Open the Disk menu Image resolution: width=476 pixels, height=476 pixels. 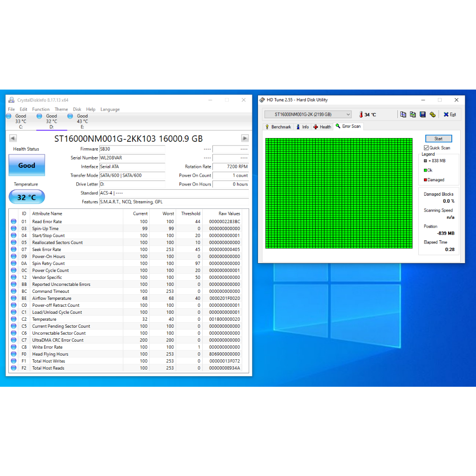coord(77,109)
